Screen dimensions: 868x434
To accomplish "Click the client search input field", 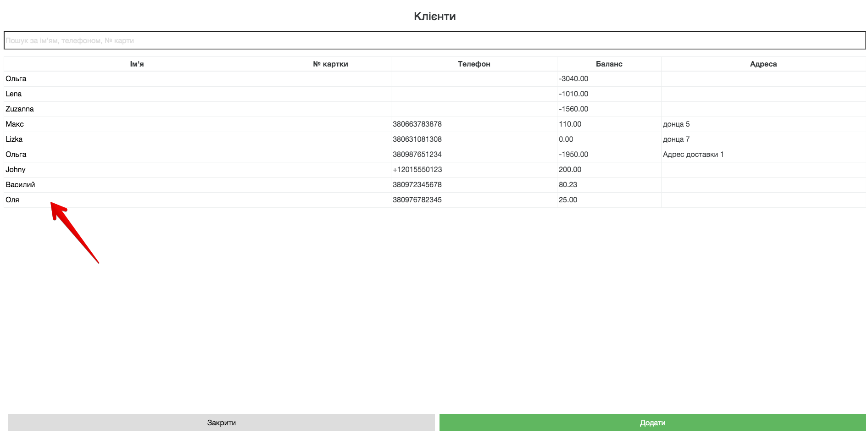I will tap(434, 40).
